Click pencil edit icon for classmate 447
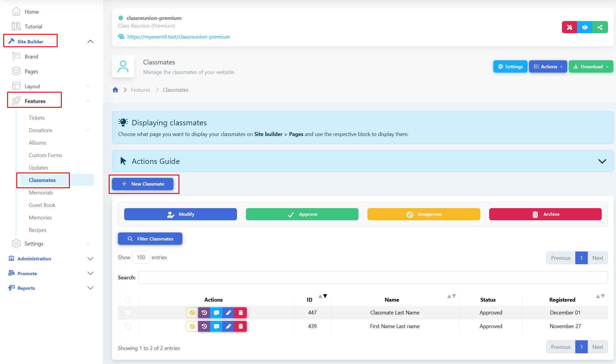Screen dimensions: 616x364 tap(228, 313)
